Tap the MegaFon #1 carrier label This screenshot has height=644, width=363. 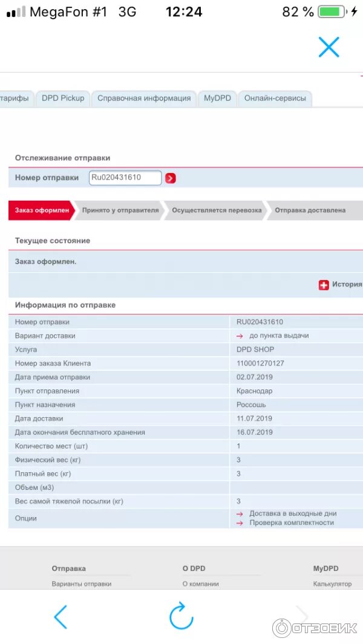pyautogui.click(x=68, y=12)
